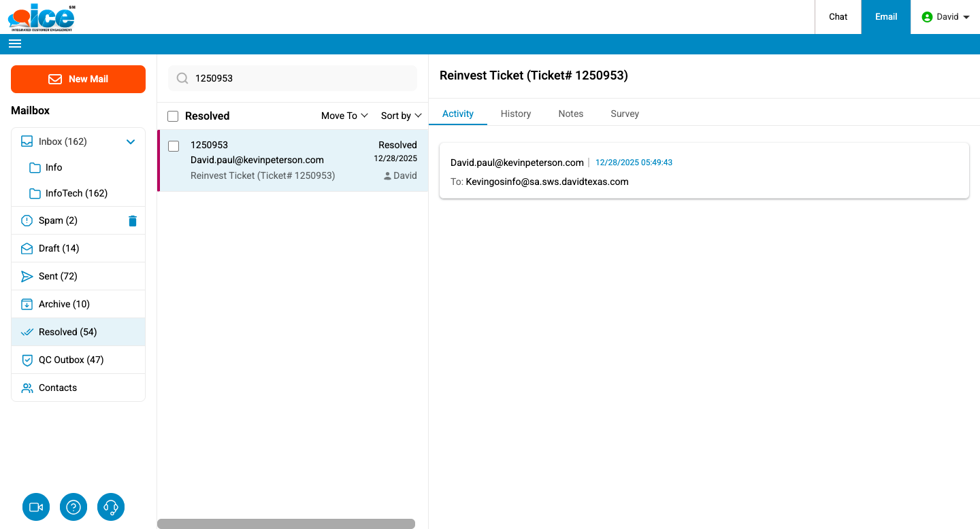980x529 pixels.
Task: Click the New Mail button
Action: point(78,79)
